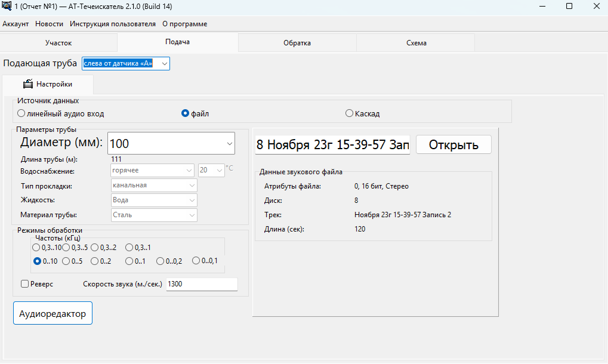Expand the Диаметр (мм) combo box
The height and width of the screenshot is (364, 608).
click(x=230, y=144)
